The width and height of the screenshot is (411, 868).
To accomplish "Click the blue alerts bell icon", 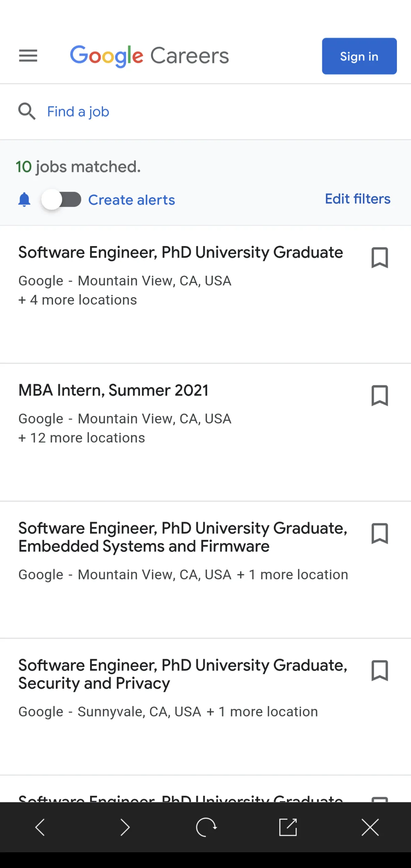I will click(24, 199).
